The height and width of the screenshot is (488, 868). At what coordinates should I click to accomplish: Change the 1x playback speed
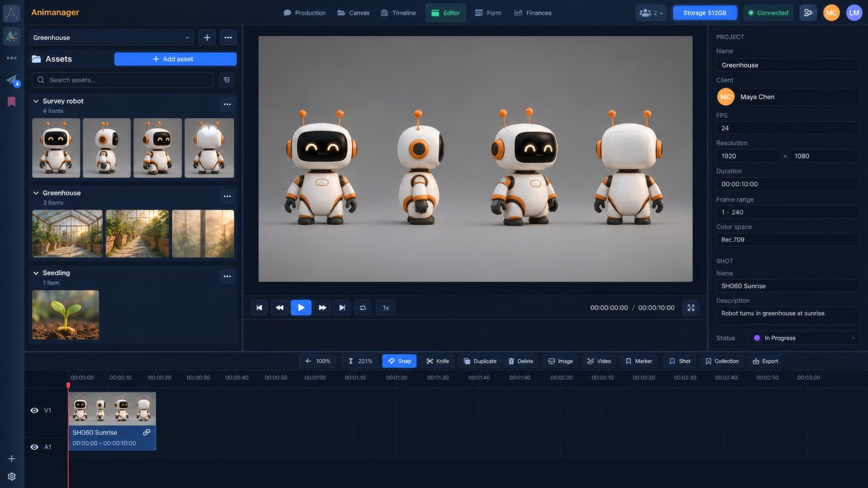point(386,308)
